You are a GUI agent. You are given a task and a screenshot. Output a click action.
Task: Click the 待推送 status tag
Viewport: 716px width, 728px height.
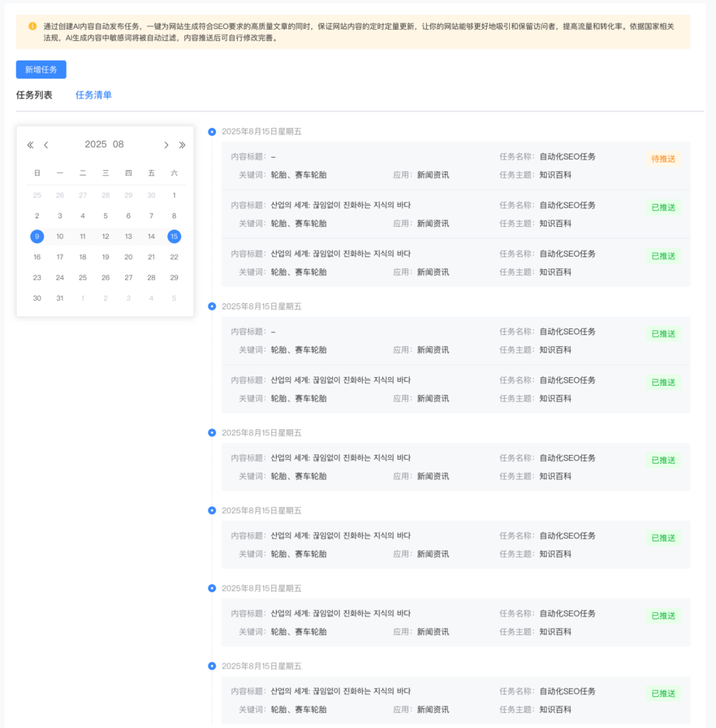tap(663, 159)
